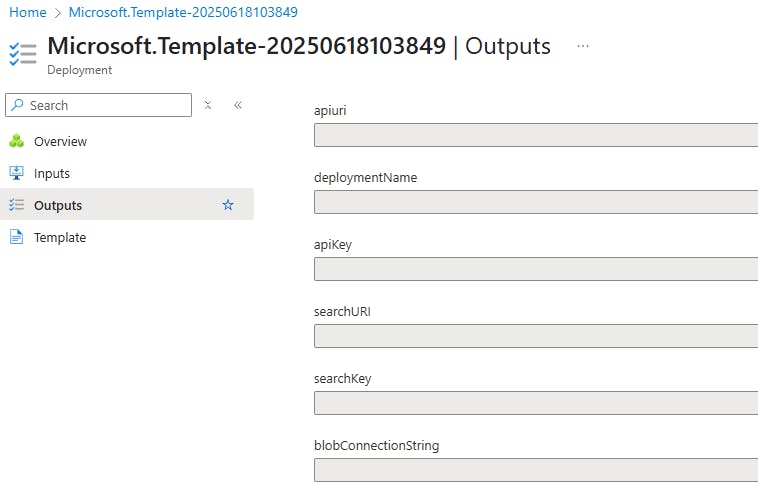Click the Outputs checklist icon in sidebar
758x496 pixels.
pyautogui.click(x=16, y=205)
